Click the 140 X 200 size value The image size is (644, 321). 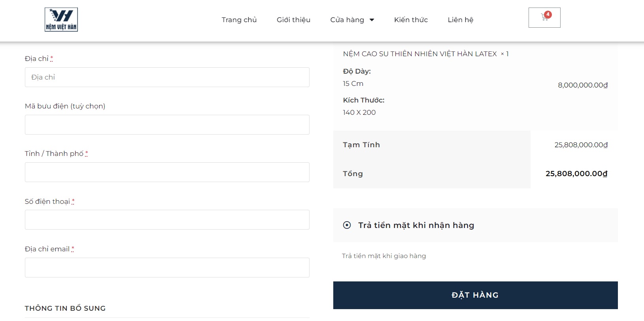[359, 112]
